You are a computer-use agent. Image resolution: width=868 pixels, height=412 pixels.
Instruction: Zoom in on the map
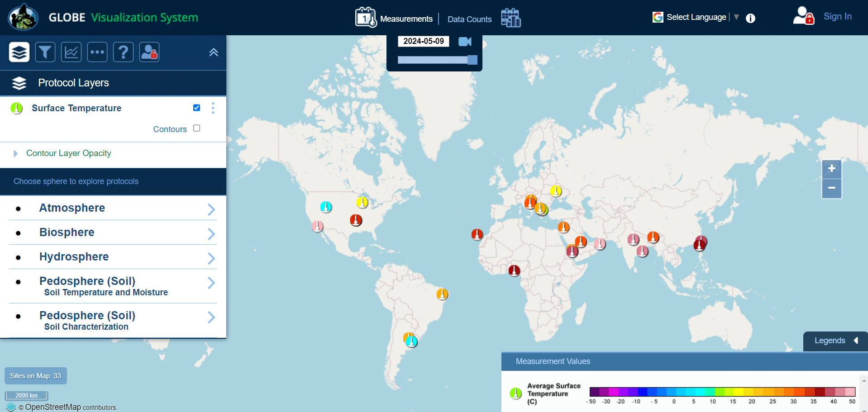pyautogui.click(x=831, y=169)
